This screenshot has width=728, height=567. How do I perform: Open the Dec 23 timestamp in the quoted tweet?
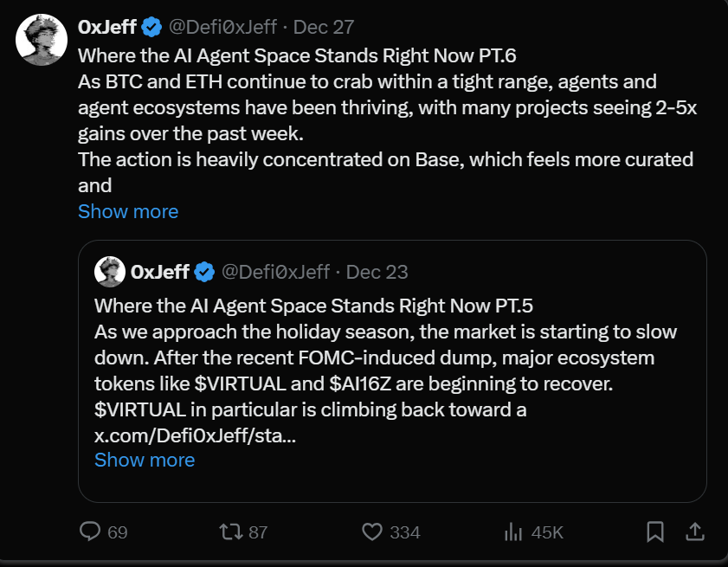click(x=377, y=272)
